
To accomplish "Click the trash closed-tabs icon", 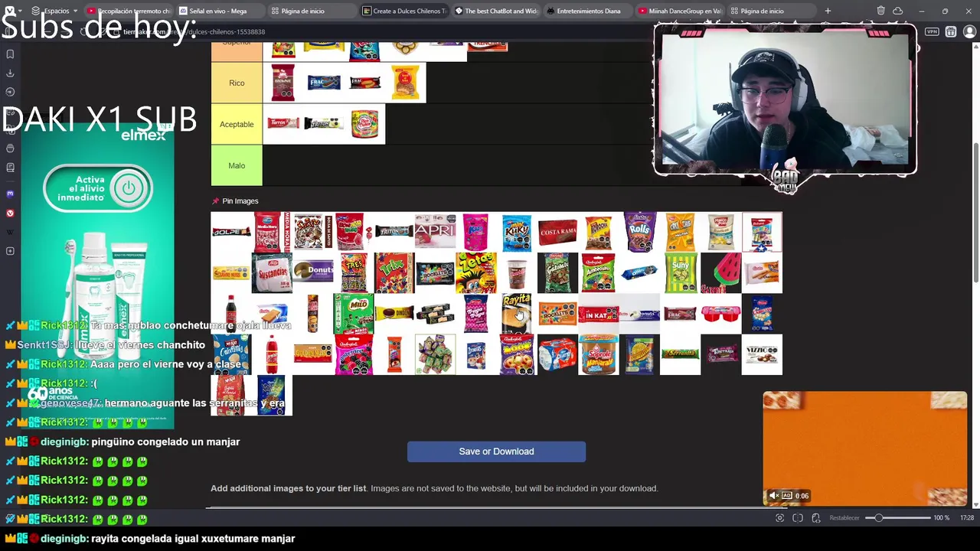I will [881, 11].
